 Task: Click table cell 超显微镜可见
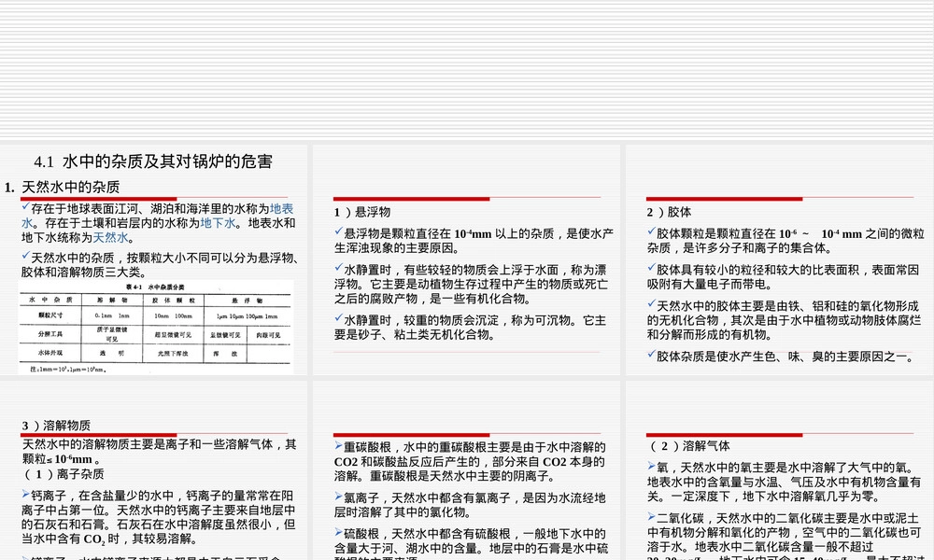pyautogui.click(x=173, y=335)
